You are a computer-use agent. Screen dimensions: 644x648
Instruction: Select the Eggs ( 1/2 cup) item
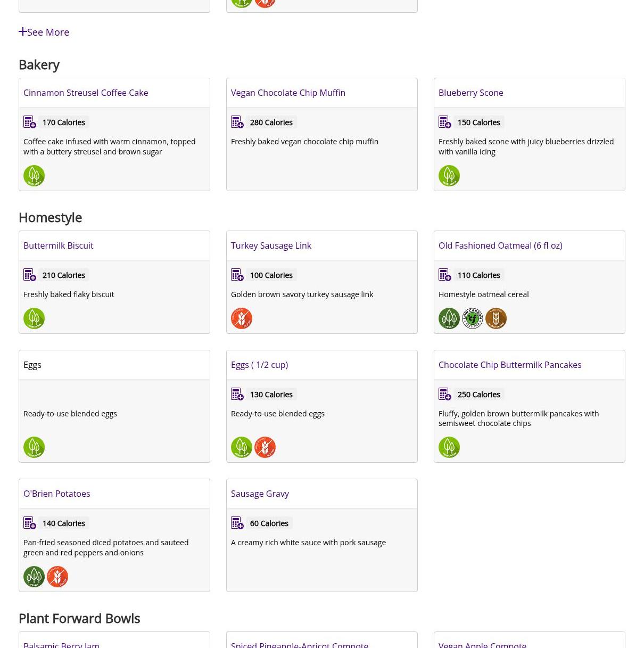[x=259, y=365]
